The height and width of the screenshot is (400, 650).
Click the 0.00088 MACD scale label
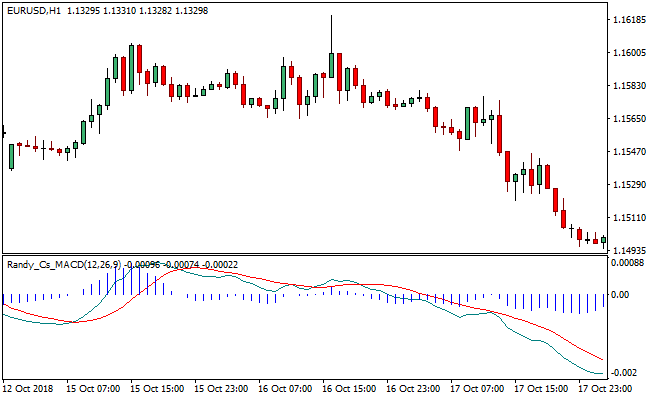(x=628, y=263)
